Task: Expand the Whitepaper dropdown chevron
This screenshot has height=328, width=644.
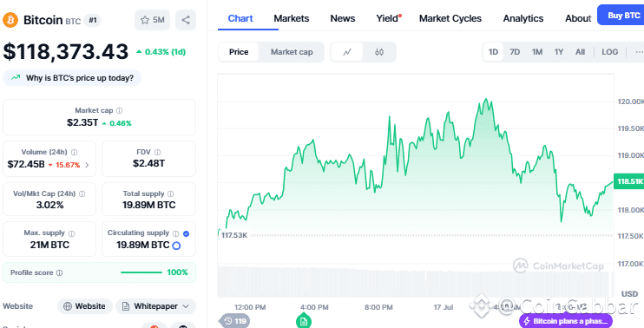Action: click(x=186, y=306)
